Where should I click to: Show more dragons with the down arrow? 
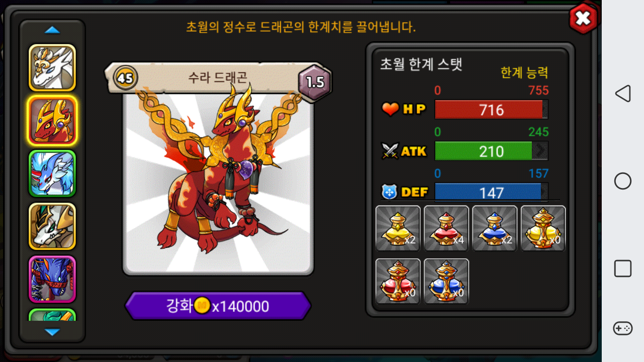[52, 332]
